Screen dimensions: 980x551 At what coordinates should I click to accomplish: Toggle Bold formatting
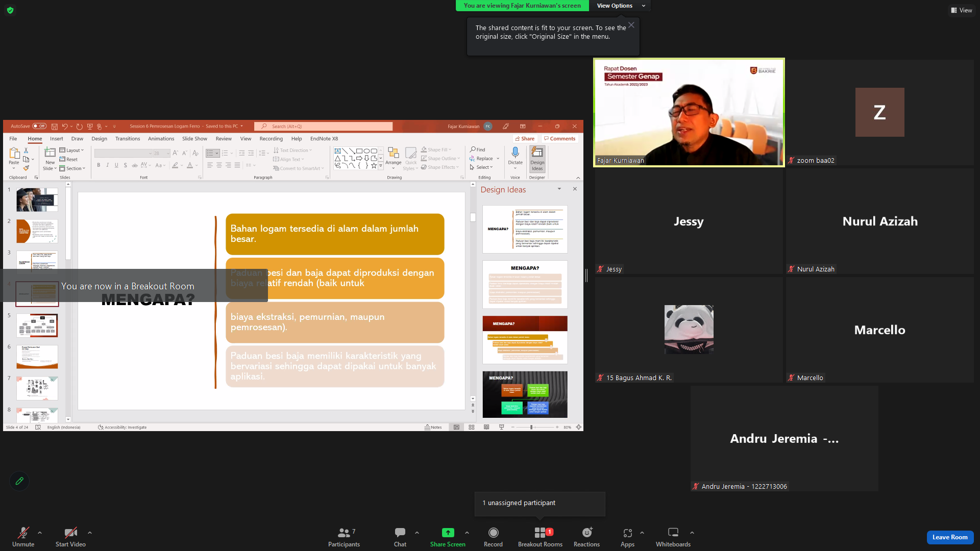99,165
